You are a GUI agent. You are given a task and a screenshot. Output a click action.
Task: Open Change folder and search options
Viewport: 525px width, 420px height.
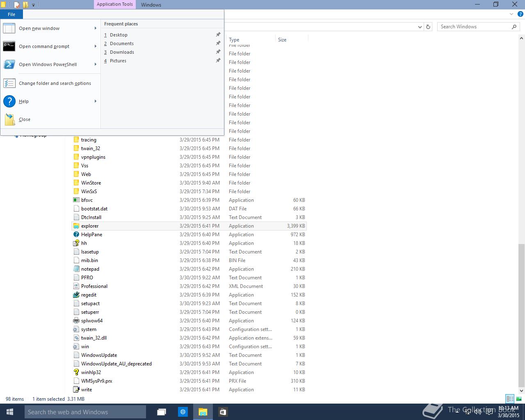(50, 83)
